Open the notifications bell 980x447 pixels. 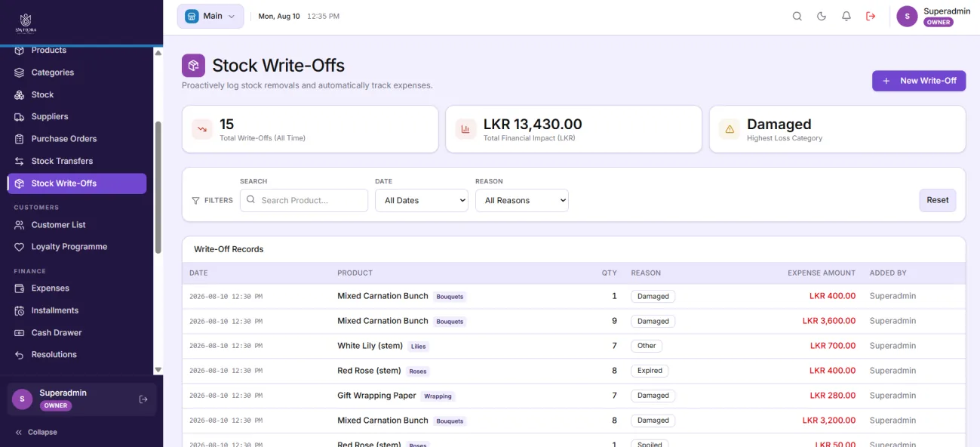tap(846, 16)
